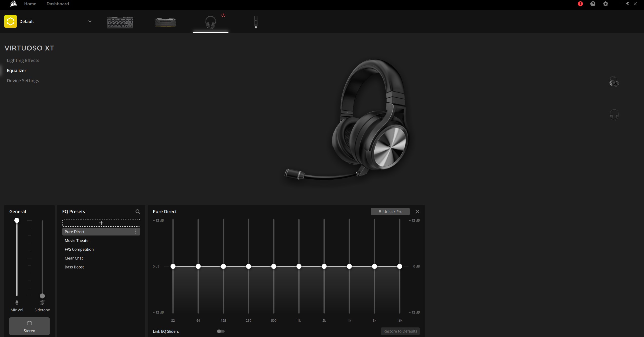
Task: Toggle the Link EQ Sliders switch
Action: 221,331
